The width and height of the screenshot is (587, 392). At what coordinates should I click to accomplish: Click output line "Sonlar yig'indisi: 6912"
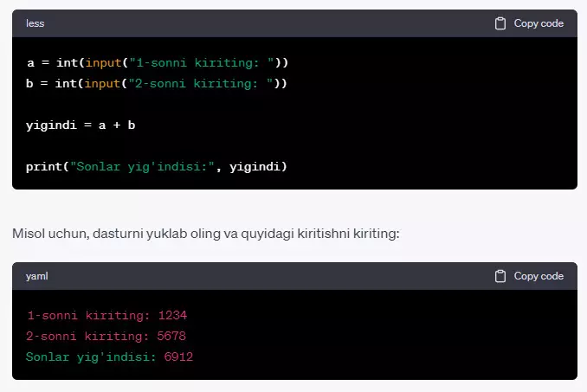pos(109,357)
